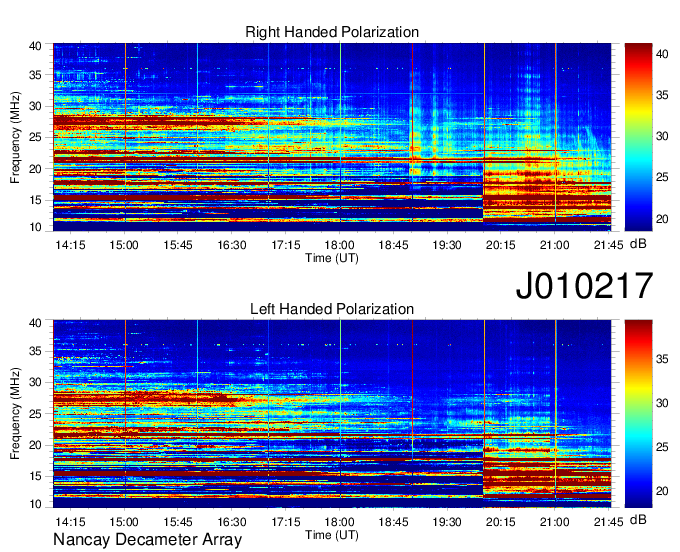
Task: Click the upper plot's 'Time (UT)' label
Action: coord(332,258)
